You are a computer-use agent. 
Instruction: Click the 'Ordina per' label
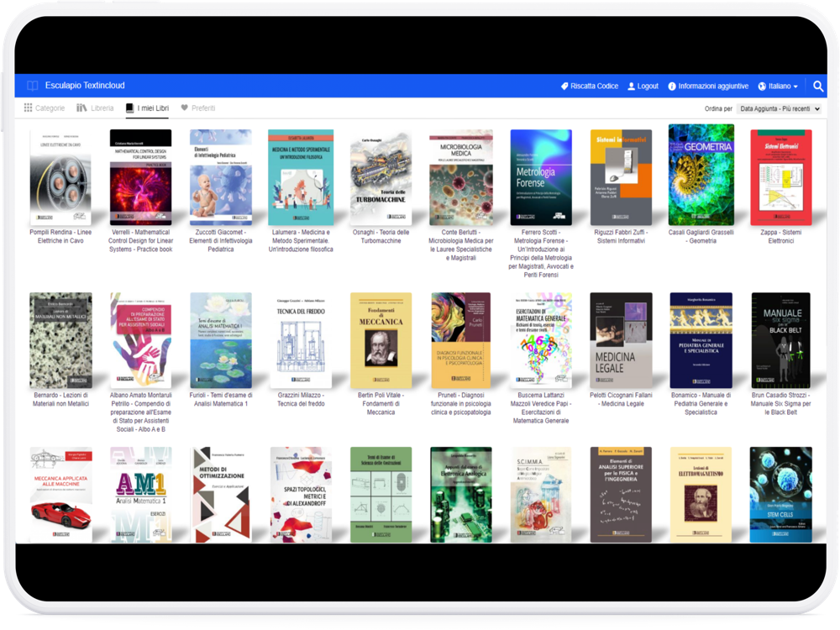[718, 108]
